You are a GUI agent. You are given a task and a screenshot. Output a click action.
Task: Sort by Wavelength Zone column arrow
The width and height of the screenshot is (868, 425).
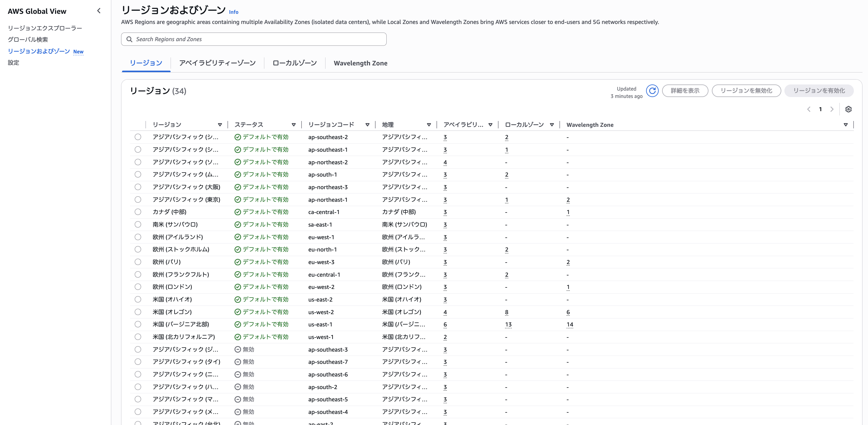tap(846, 125)
